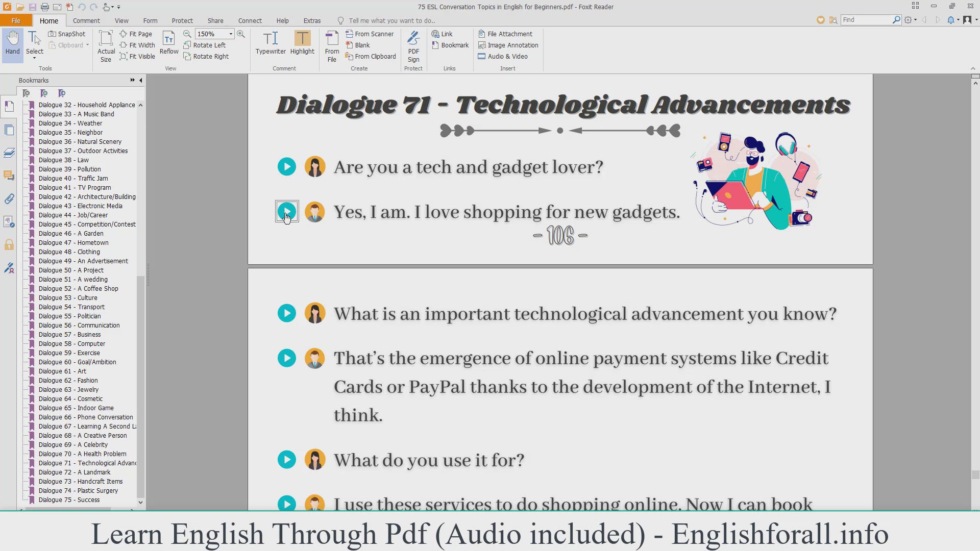Select the Typewriter comment tool
The width and height of the screenshot is (980, 551).
click(271, 43)
